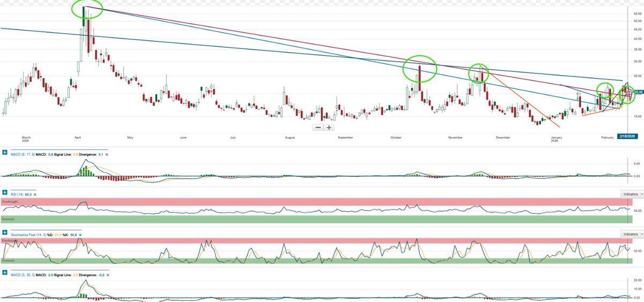Screen dimensions: 644x302
Task: Click the 15.00 price axis label
Action: 637,116
